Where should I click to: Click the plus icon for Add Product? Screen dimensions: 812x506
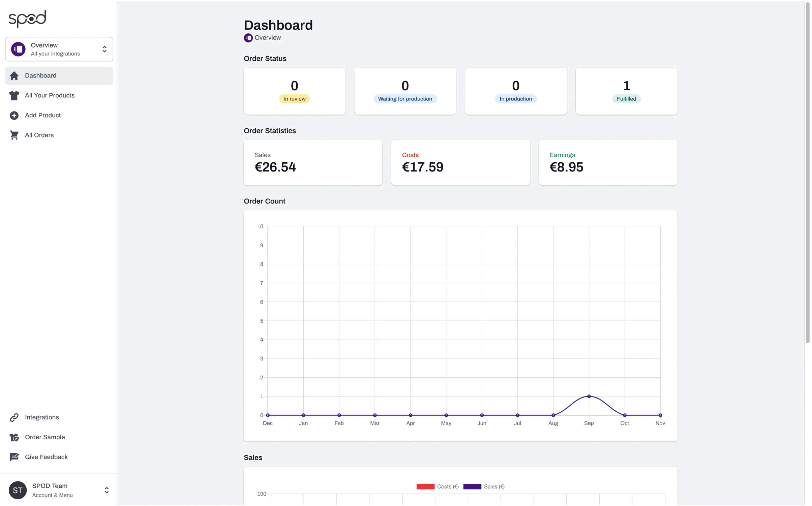(14, 116)
